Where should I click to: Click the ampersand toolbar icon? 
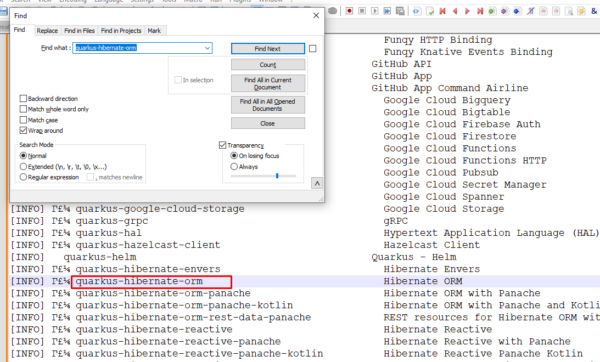[594, 11]
